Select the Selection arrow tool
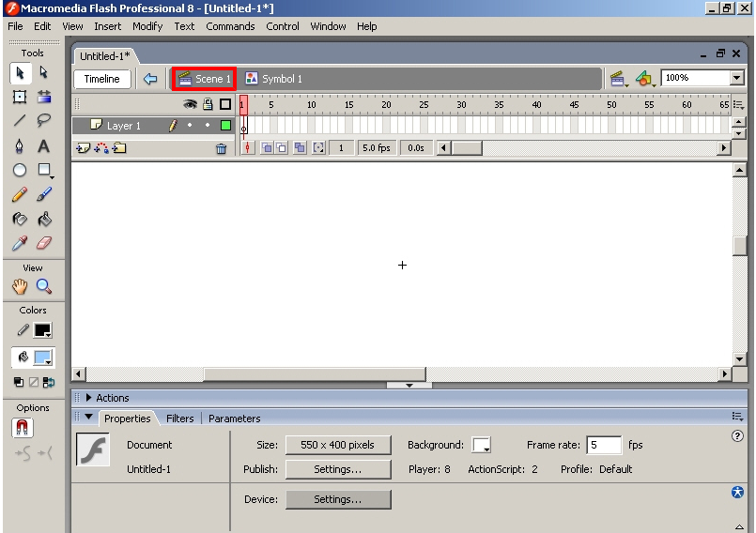The image size is (756, 533). [21, 73]
